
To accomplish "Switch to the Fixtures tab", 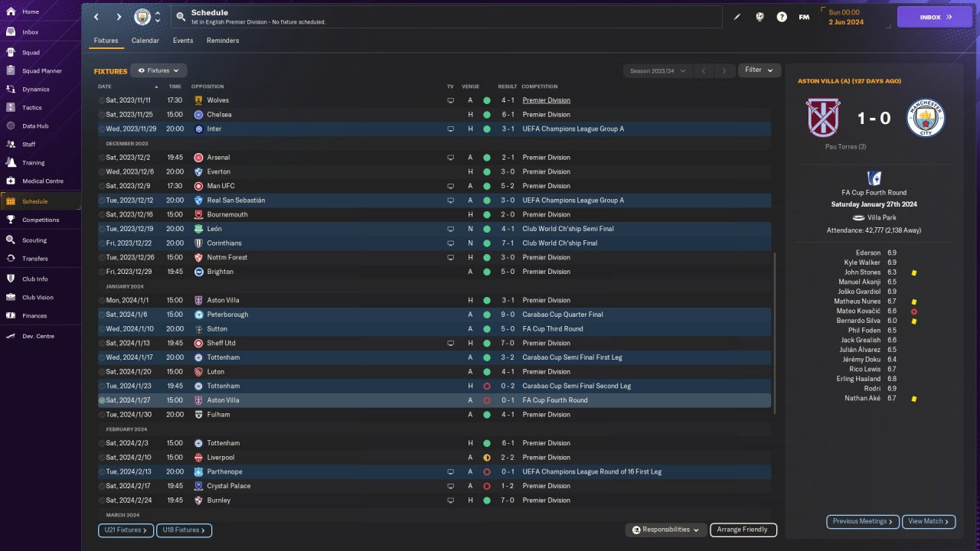I will pyautogui.click(x=106, y=41).
